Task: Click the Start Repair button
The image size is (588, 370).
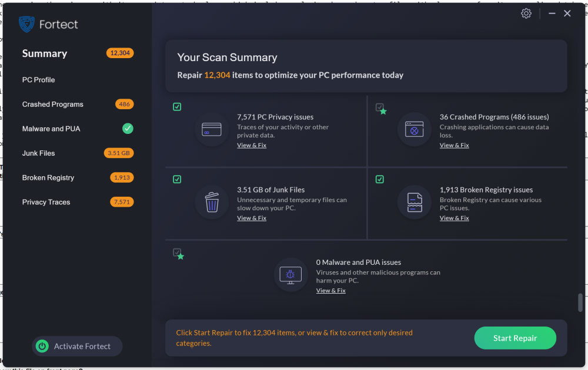Action: click(515, 338)
